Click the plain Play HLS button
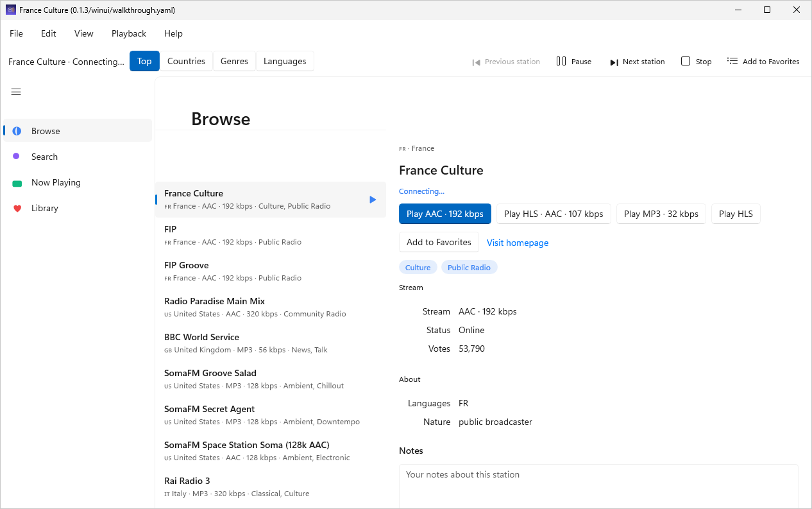The height and width of the screenshot is (509, 812). 736,214
